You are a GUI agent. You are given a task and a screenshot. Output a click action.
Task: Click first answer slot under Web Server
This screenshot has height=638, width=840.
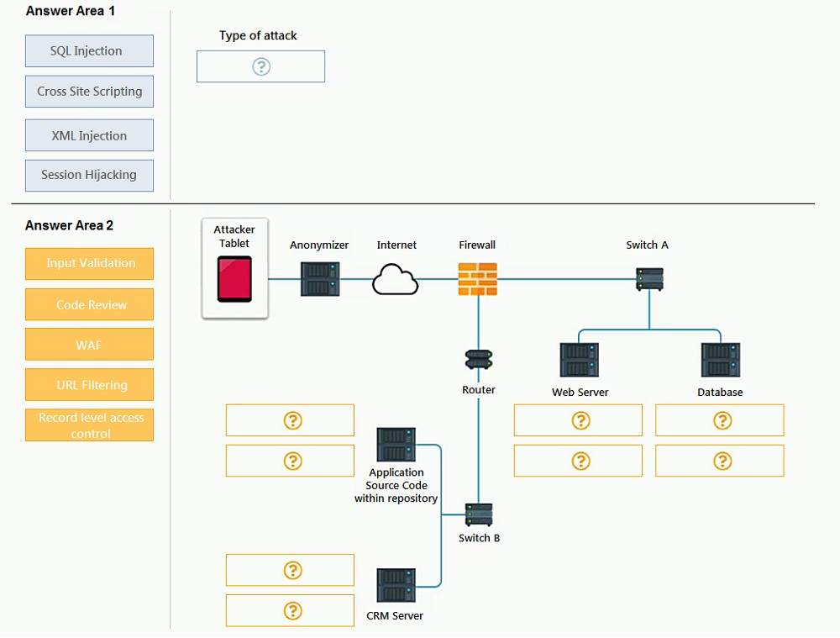coord(578,420)
